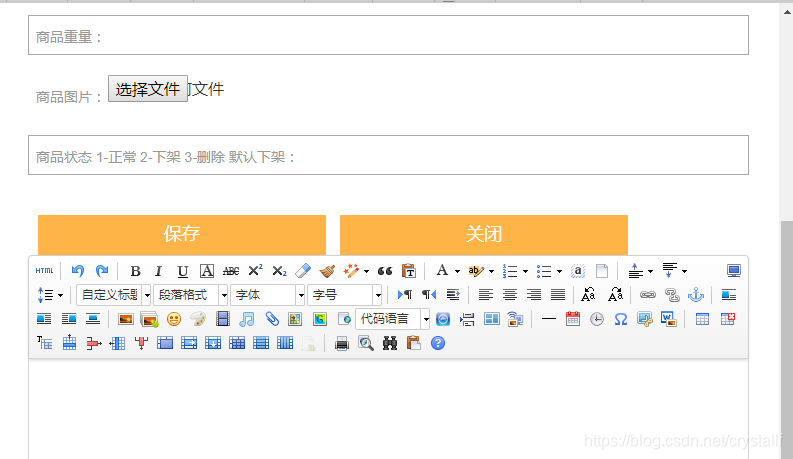Toggle blockquote with quote-marks icon
Screen dimensions: 793x459
[x=385, y=271]
